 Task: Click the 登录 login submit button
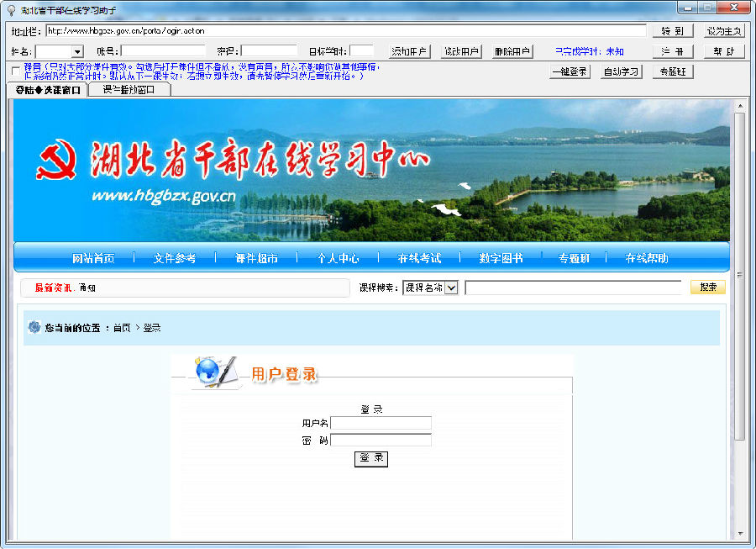(x=371, y=458)
